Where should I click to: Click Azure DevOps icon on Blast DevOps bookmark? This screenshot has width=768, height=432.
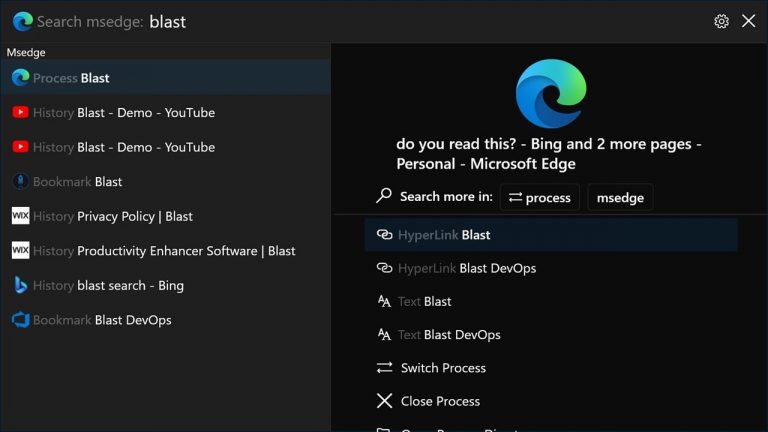21,320
